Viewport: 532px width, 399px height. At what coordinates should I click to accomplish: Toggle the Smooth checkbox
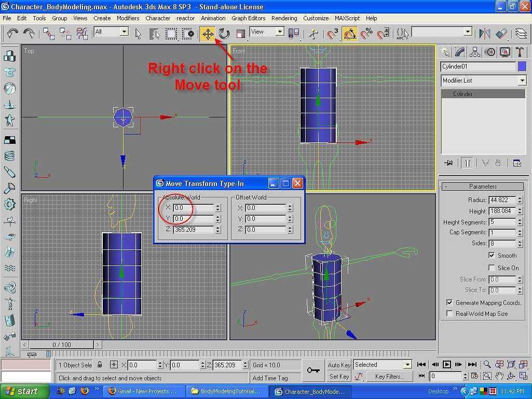click(x=492, y=256)
